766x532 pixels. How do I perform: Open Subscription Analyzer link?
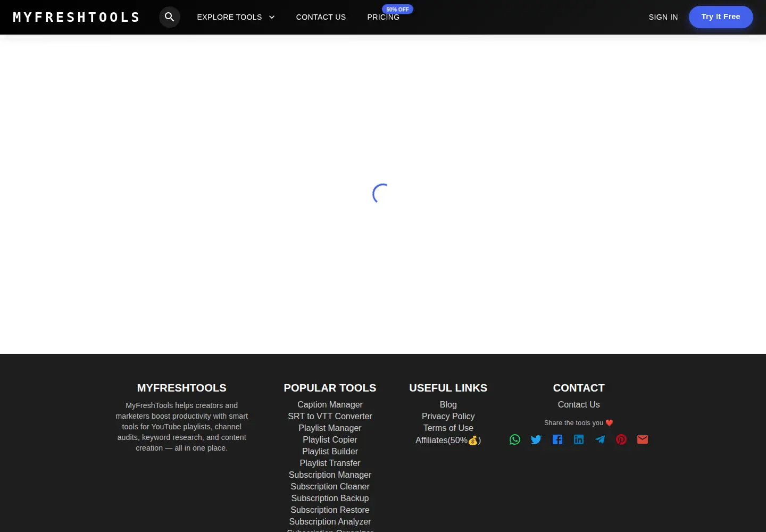pyautogui.click(x=330, y=521)
